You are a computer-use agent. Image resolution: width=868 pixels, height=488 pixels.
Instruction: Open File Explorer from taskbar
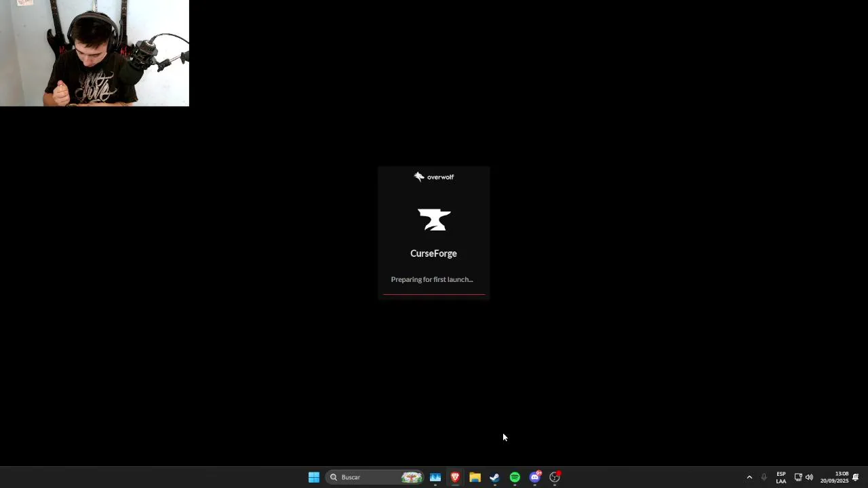coord(475,477)
